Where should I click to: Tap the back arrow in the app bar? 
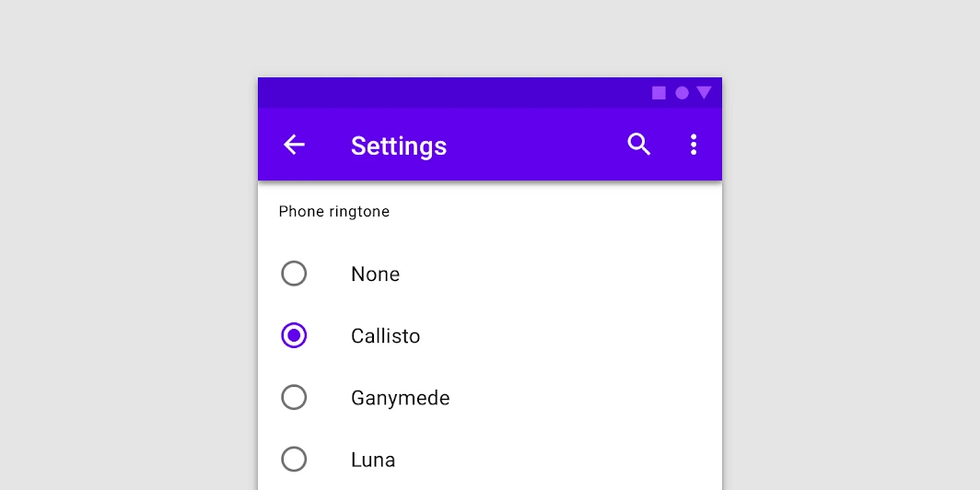tap(294, 145)
